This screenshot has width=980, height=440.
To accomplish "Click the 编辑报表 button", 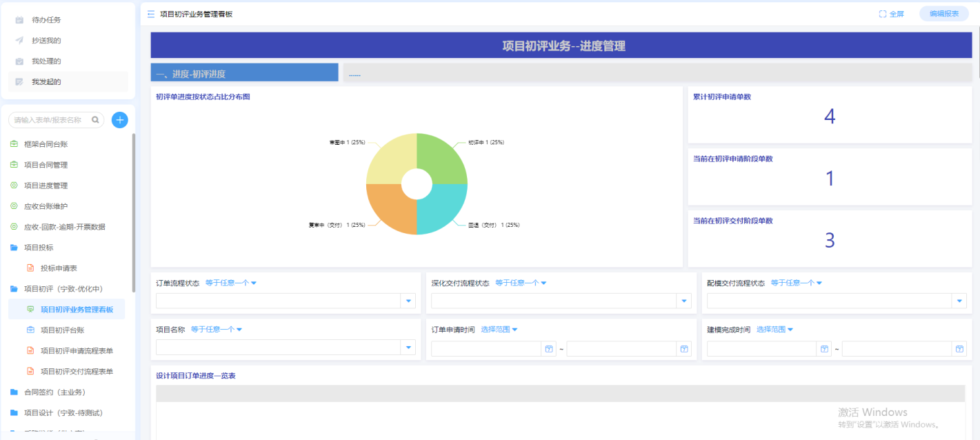I will click(943, 14).
